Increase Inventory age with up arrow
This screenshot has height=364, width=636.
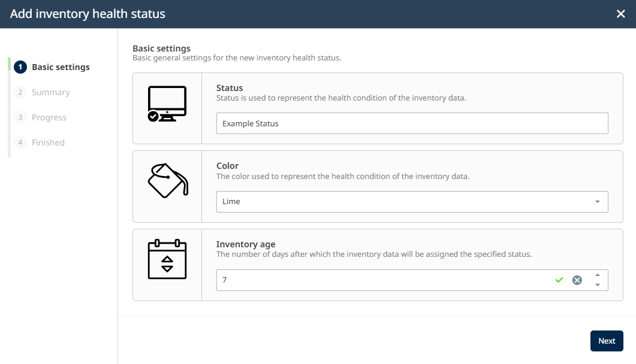click(x=597, y=275)
